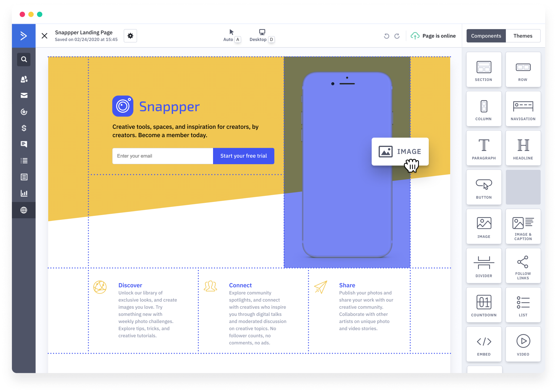Select the Image & Caption component
Screen dimensions: 557x392
click(x=523, y=226)
